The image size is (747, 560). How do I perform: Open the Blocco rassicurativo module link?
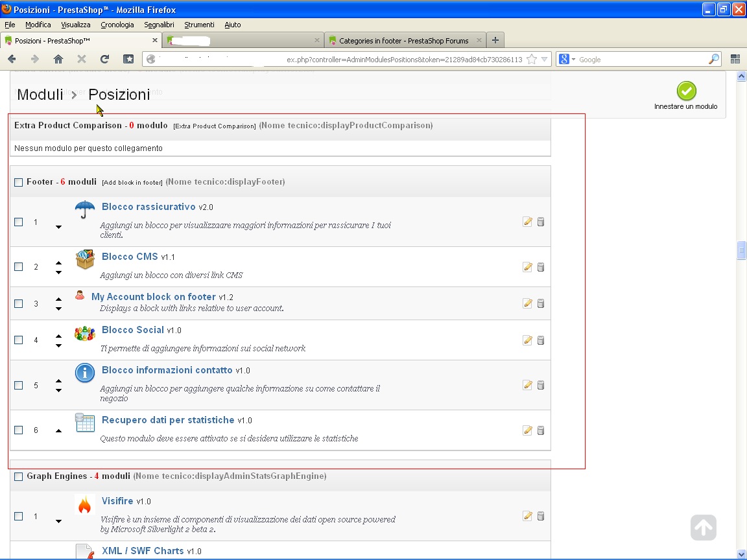coord(148,207)
